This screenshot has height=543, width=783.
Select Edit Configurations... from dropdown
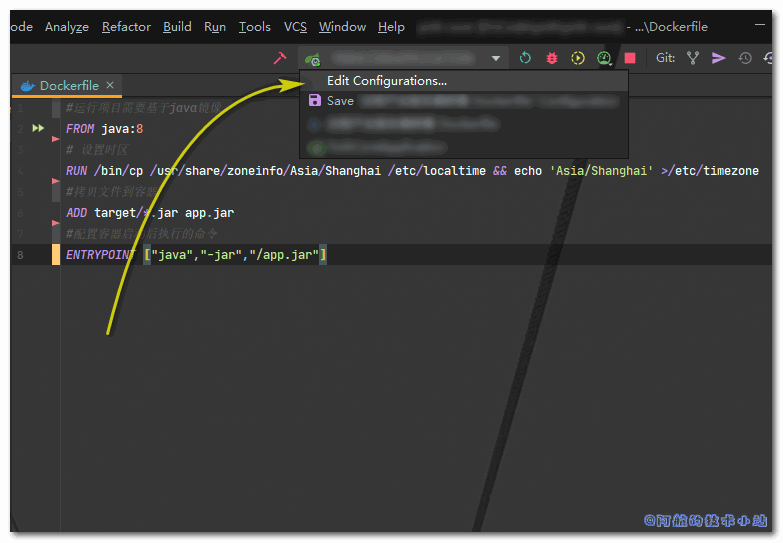coord(386,81)
